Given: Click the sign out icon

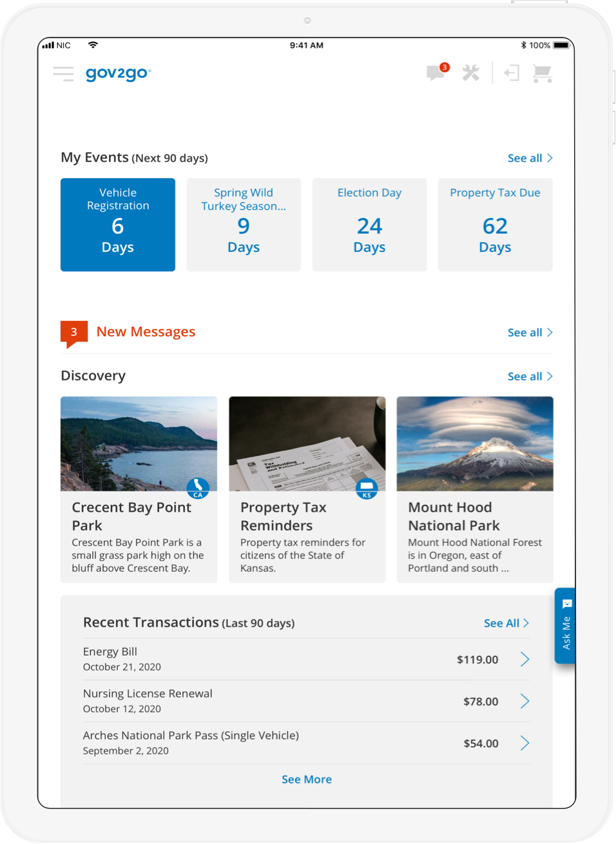Looking at the screenshot, I should (x=512, y=73).
